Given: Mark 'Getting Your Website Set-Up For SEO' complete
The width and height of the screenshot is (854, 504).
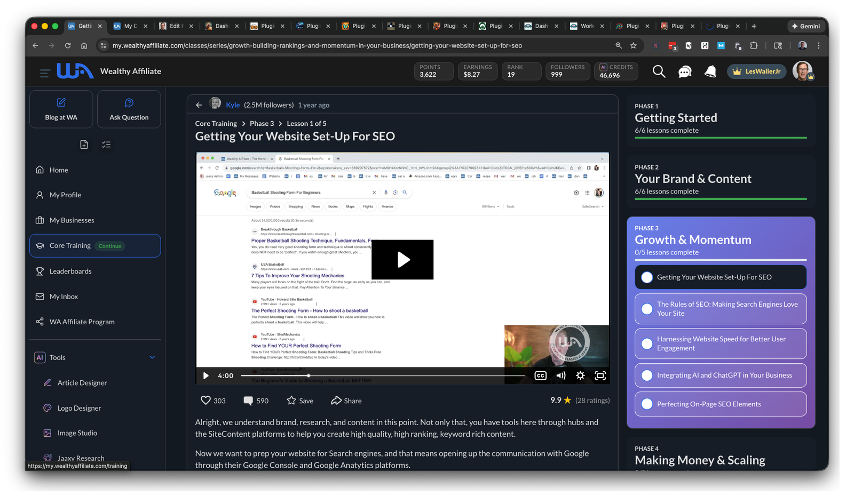Looking at the screenshot, I should pos(647,277).
